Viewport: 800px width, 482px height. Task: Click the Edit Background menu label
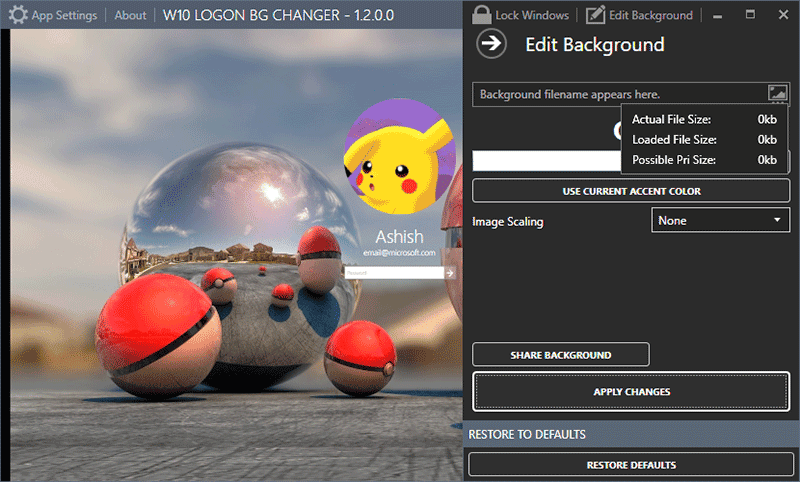tap(651, 15)
